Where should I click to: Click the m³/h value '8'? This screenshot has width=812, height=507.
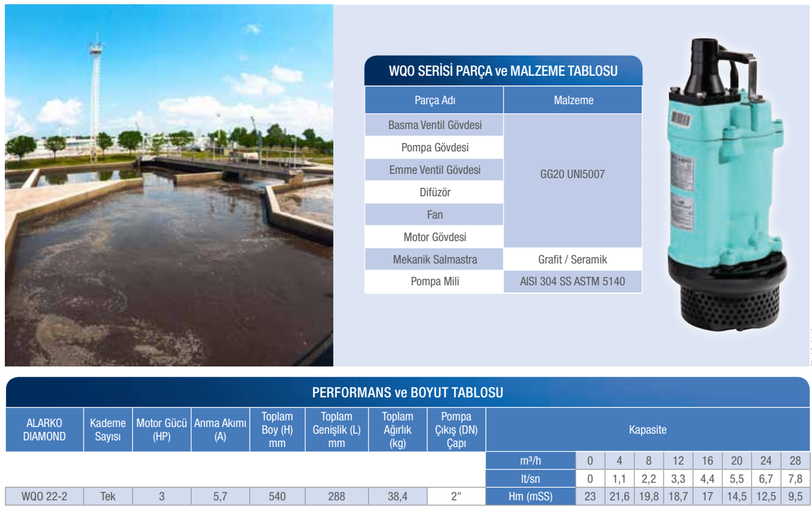tap(648, 461)
